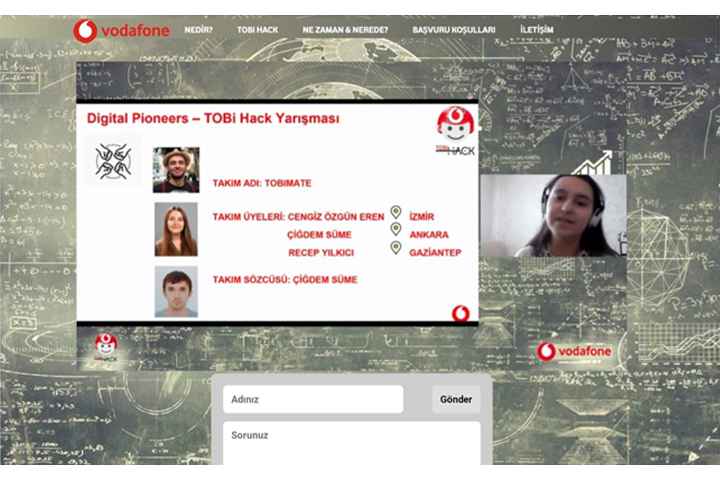Click the location pin next to İZMİR
Screen dimensions: 720x480
point(396,212)
